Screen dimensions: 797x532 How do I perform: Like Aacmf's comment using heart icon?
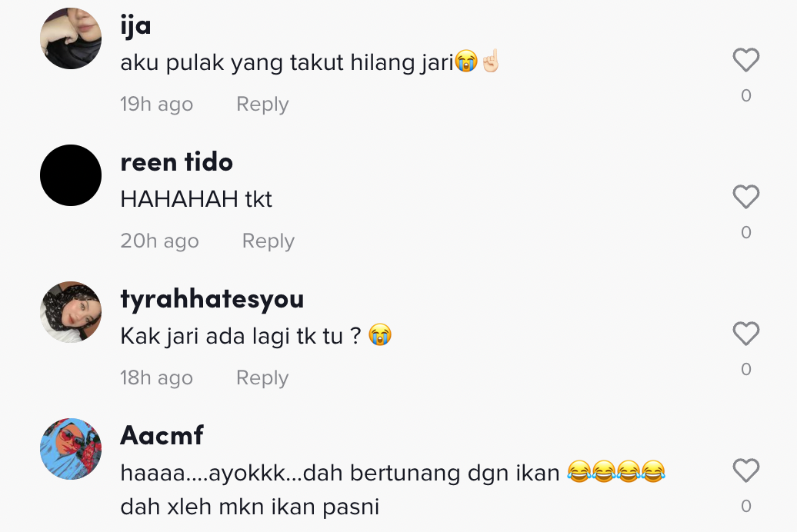pyautogui.click(x=745, y=470)
